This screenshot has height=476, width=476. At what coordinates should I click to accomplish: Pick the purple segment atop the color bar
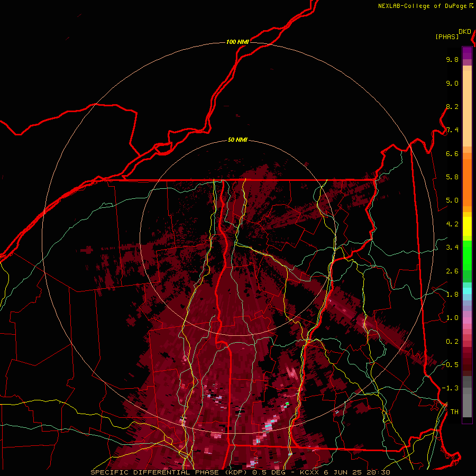pos(467,53)
